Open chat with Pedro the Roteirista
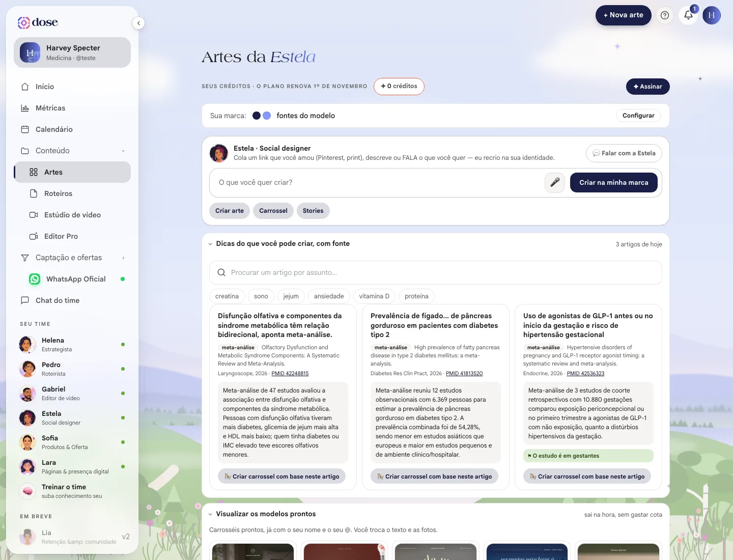733x560 pixels. [72, 369]
